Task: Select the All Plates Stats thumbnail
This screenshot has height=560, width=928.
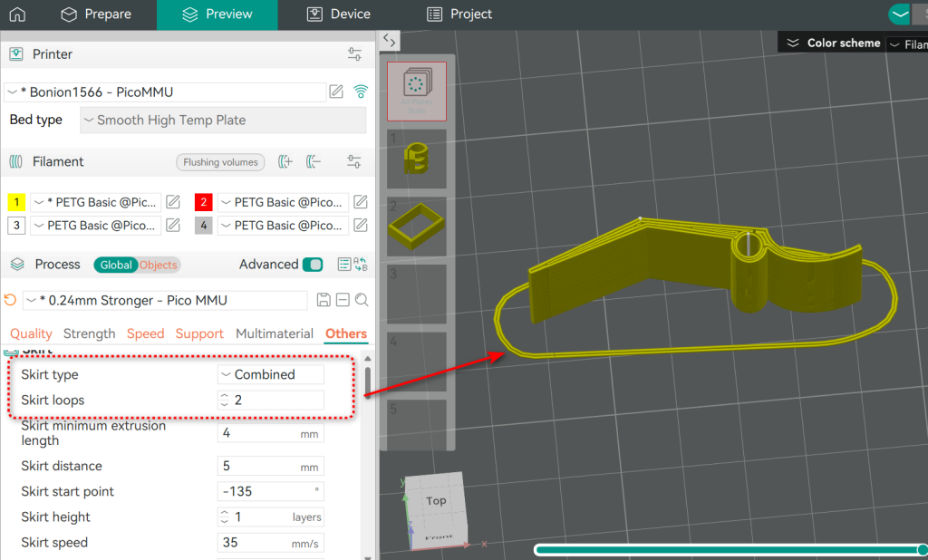Action: coord(417,92)
